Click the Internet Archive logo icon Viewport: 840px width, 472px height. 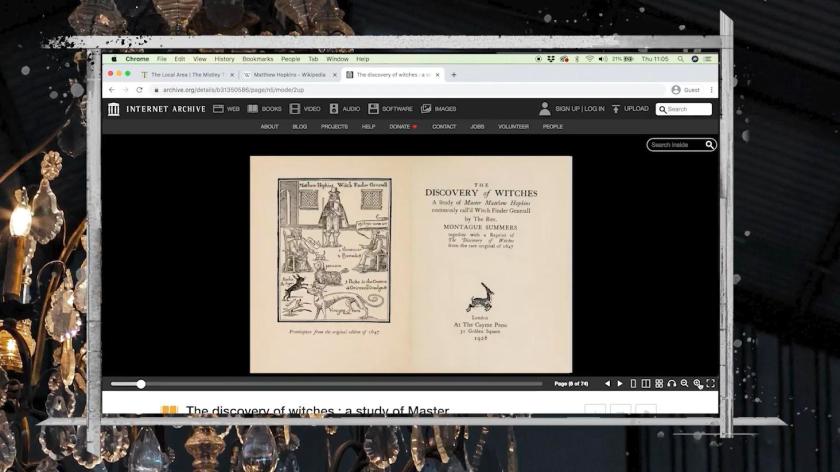[114, 109]
